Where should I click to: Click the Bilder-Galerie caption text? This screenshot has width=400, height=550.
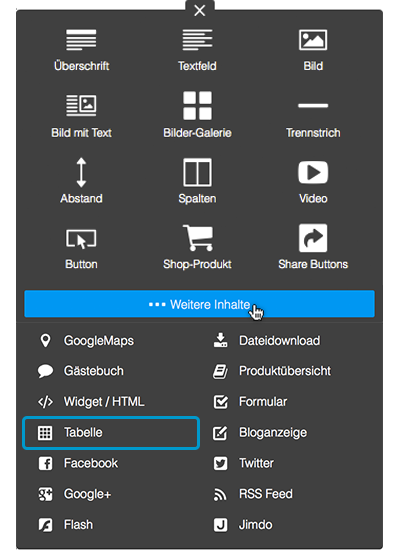197,133
